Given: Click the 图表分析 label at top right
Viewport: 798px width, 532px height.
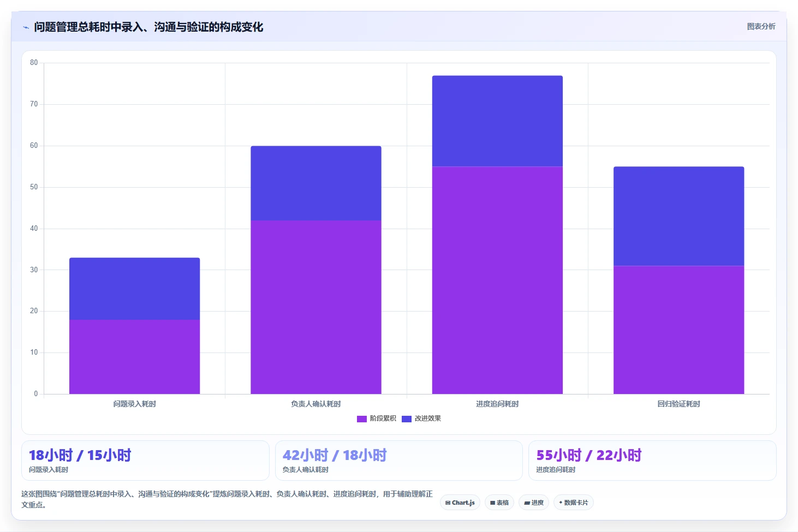Looking at the screenshot, I should point(761,26).
